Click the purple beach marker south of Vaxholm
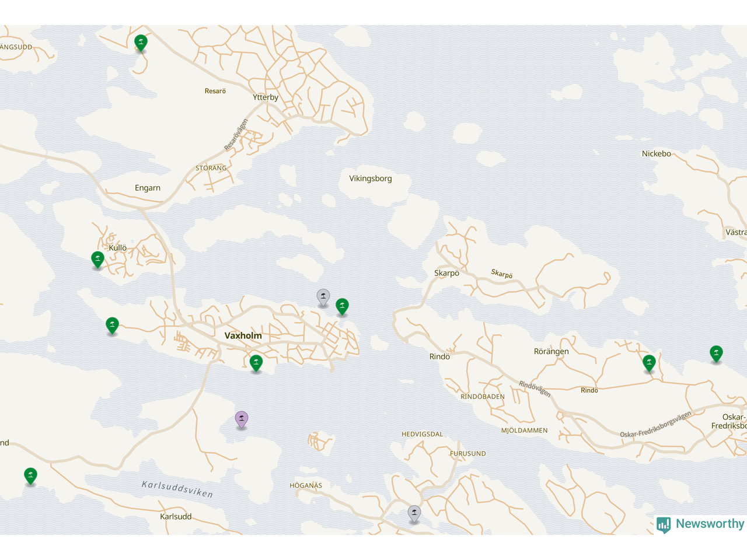 click(242, 419)
